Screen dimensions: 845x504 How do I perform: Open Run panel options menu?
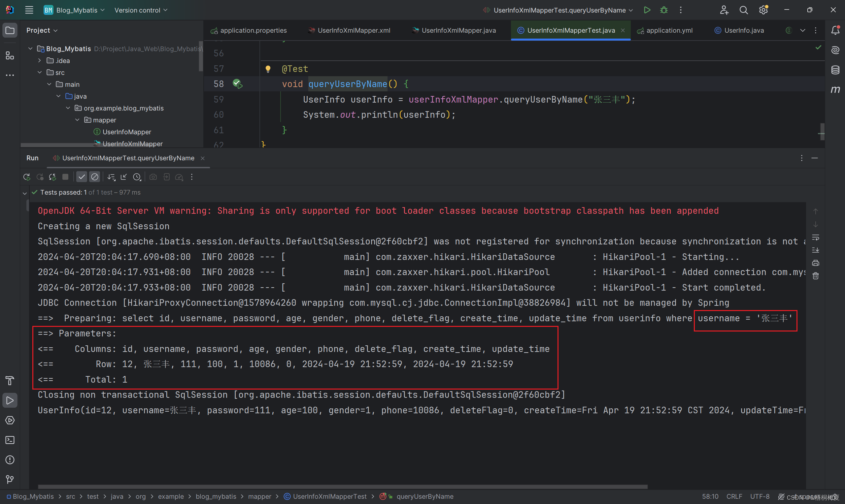click(801, 158)
